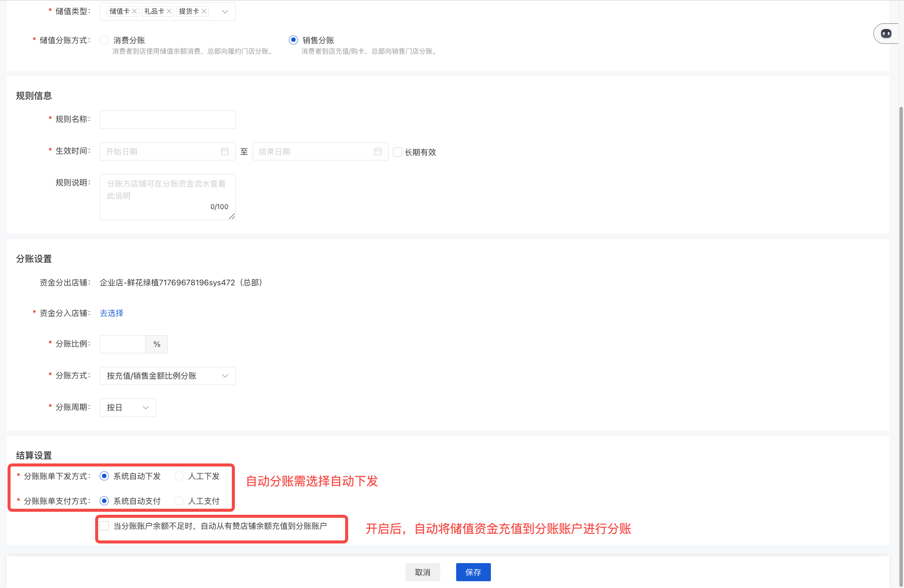Remove the 提货卡 tag with its X
904x588 pixels.
pos(204,11)
